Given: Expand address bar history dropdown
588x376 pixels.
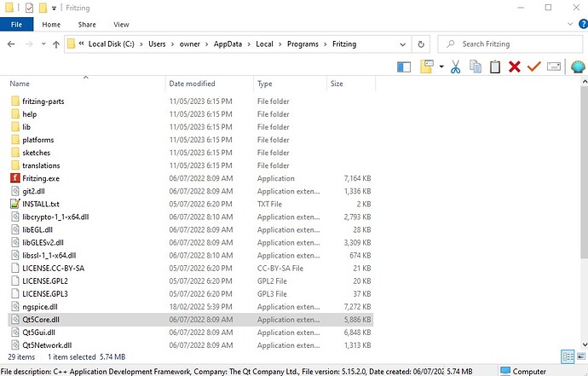Looking at the screenshot, I should [x=403, y=44].
